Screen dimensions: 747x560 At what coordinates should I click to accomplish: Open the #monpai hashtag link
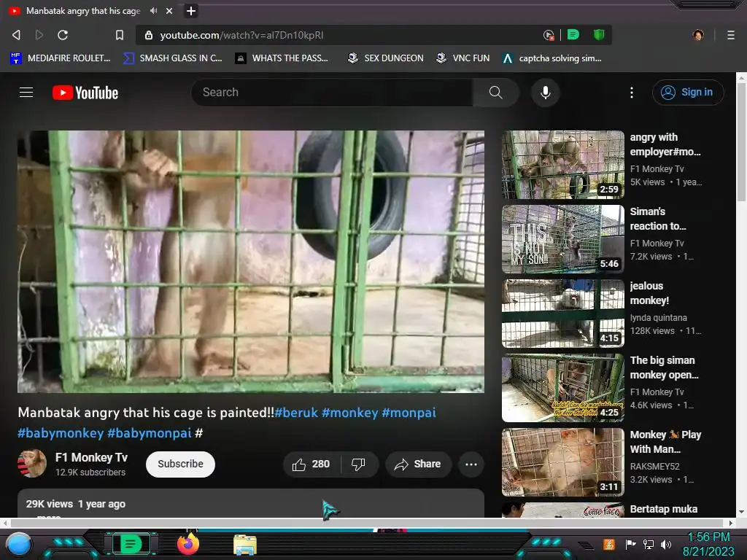[409, 413]
